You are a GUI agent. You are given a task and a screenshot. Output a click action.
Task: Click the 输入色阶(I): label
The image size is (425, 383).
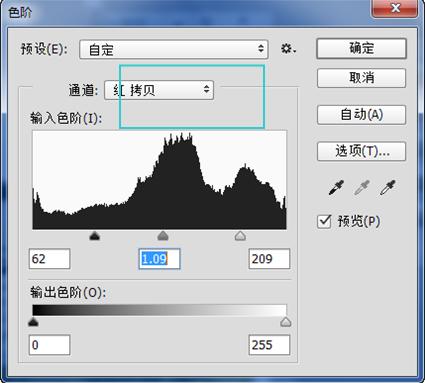[66, 118]
